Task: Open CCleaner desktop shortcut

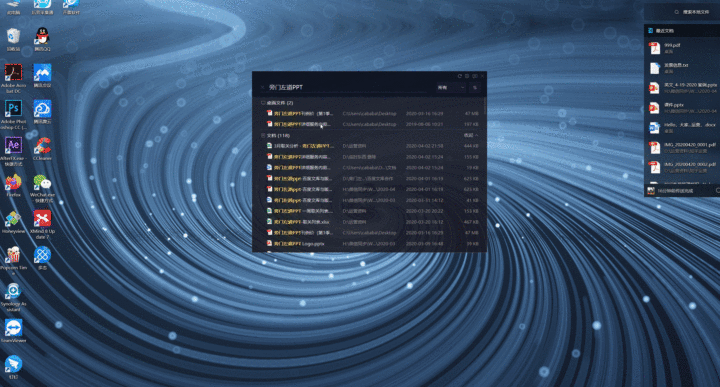Action: (x=42, y=149)
